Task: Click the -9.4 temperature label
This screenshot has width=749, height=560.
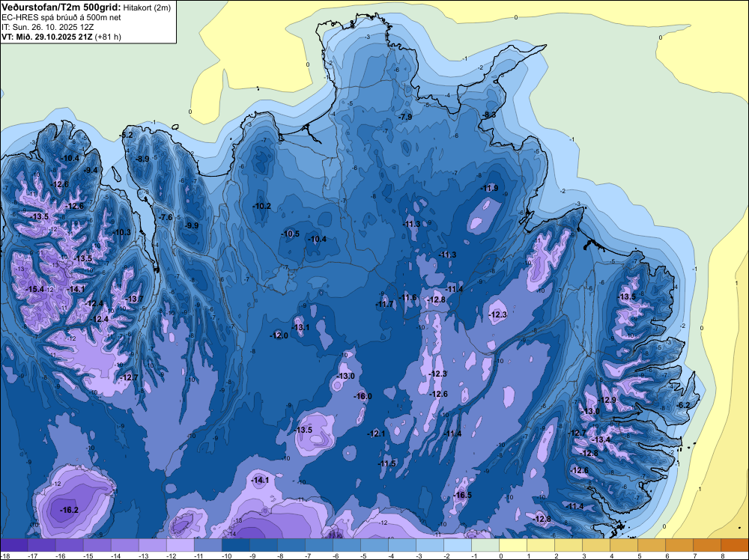Action: pos(91,170)
